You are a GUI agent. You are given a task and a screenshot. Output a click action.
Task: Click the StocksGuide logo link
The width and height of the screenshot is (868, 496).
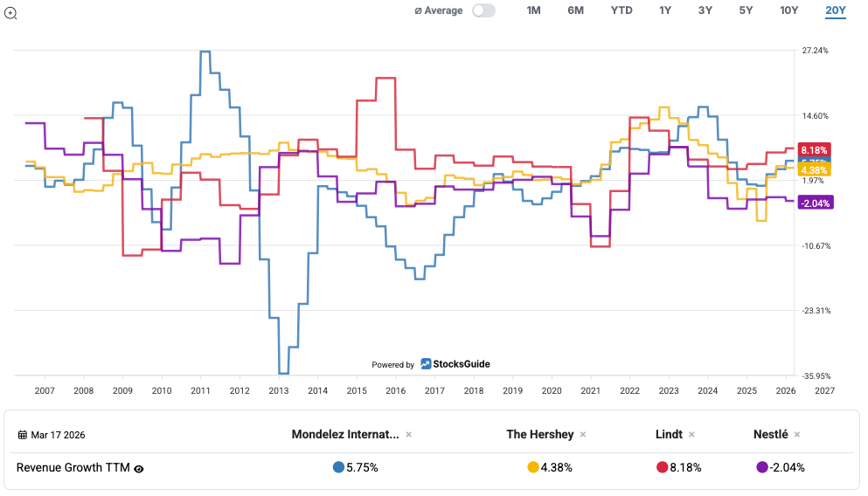coord(455,364)
